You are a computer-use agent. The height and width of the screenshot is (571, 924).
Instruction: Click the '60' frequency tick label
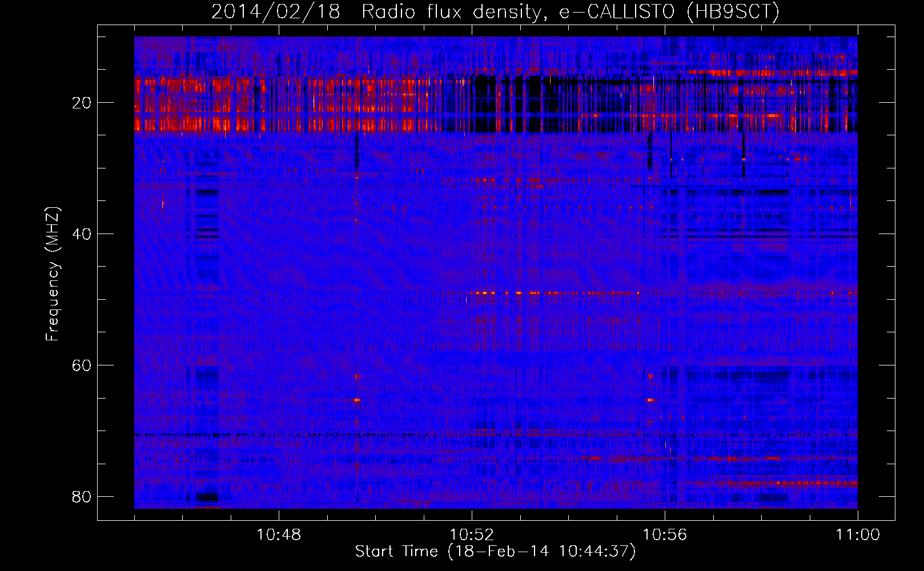pyautogui.click(x=82, y=365)
